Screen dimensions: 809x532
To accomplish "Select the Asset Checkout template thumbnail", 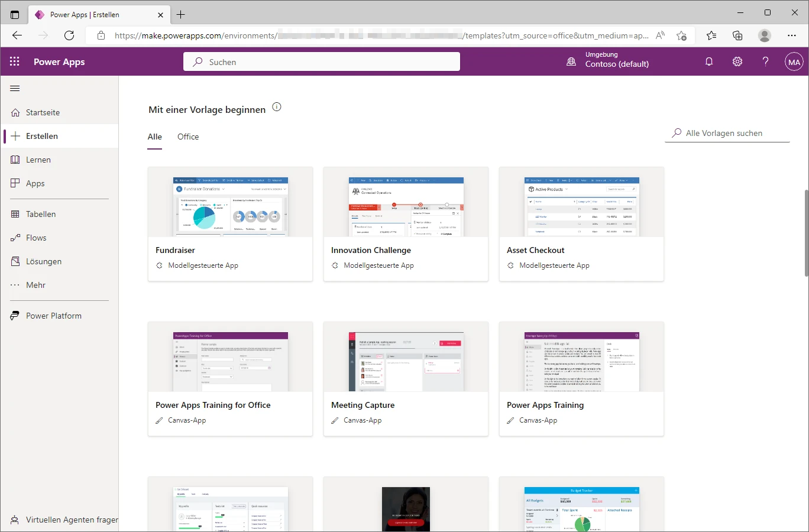I will 582,207.
